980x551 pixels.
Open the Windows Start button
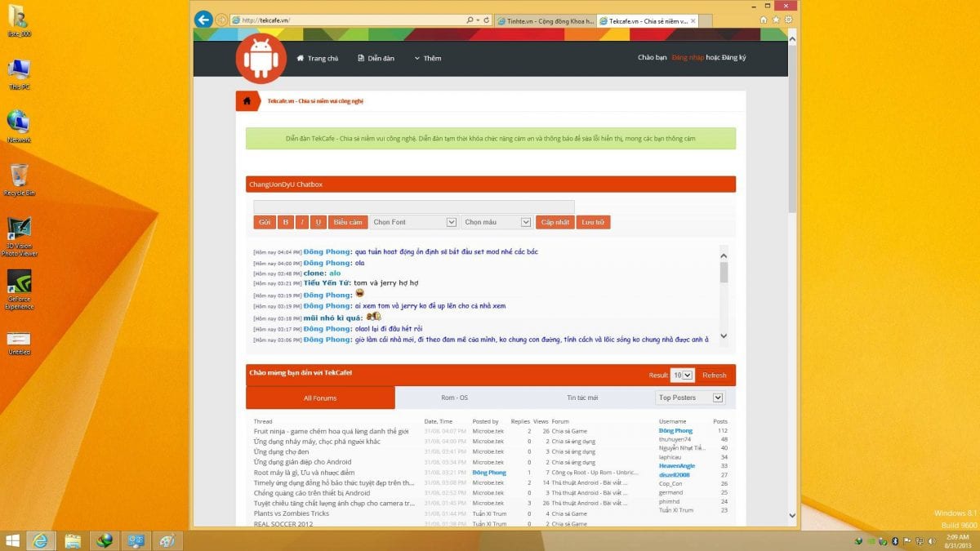tap(13, 540)
